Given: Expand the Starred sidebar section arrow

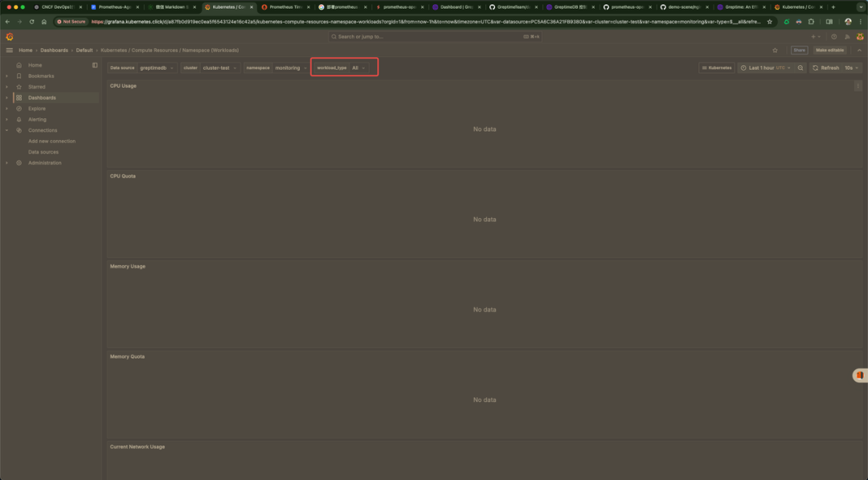Looking at the screenshot, I should point(6,87).
